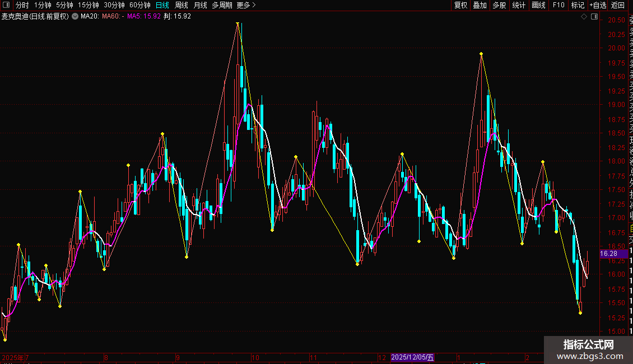Switch to 分时 intraday view
This screenshot has width=633, height=364.
coord(22,5)
